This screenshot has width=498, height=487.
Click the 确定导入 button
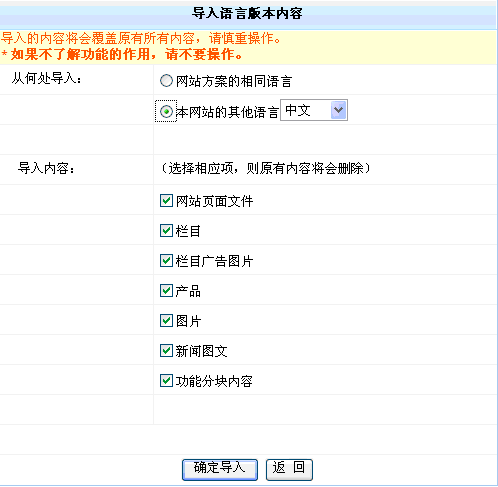pos(220,470)
